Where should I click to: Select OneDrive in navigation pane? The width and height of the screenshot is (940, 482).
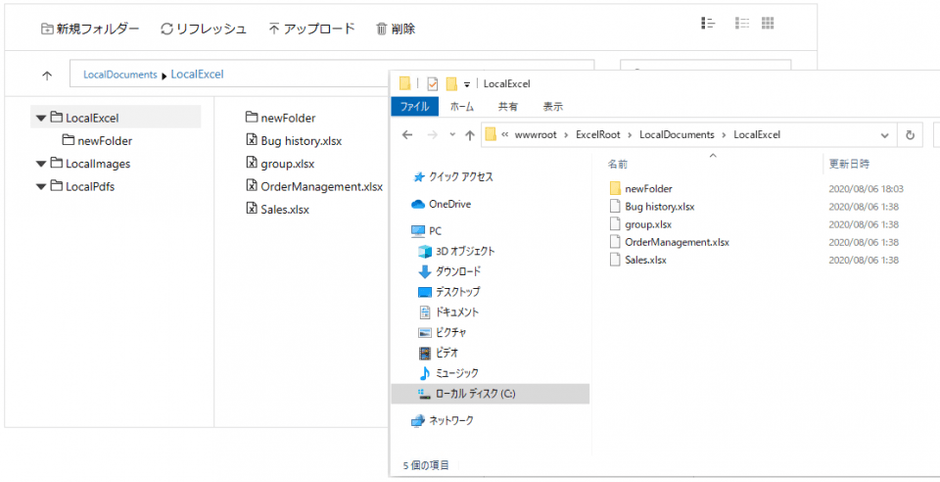441,204
